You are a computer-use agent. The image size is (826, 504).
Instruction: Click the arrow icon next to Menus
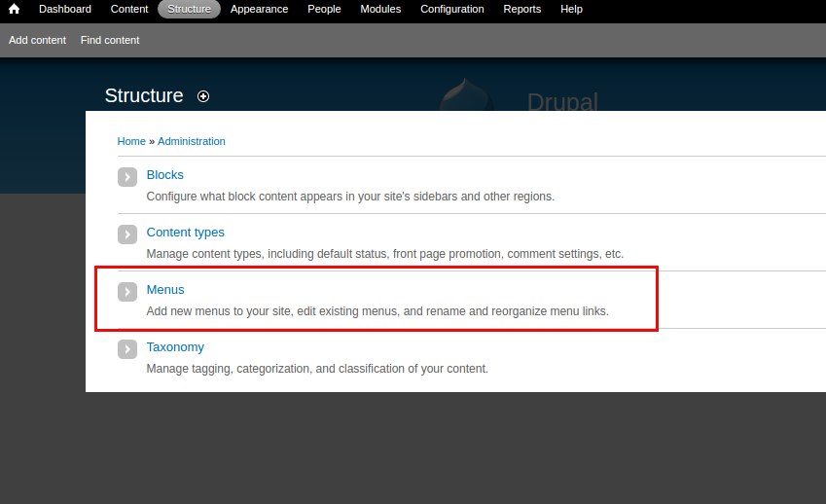coord(127,292)
